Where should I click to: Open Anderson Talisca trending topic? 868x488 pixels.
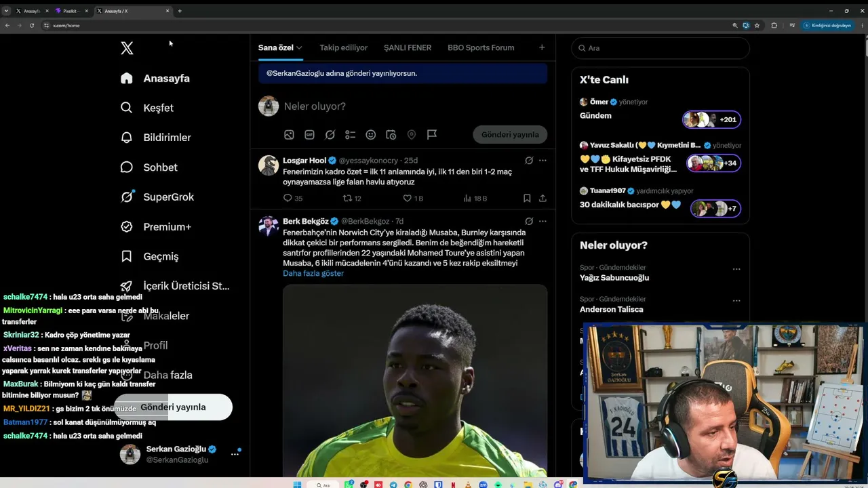tap(612, 310)
